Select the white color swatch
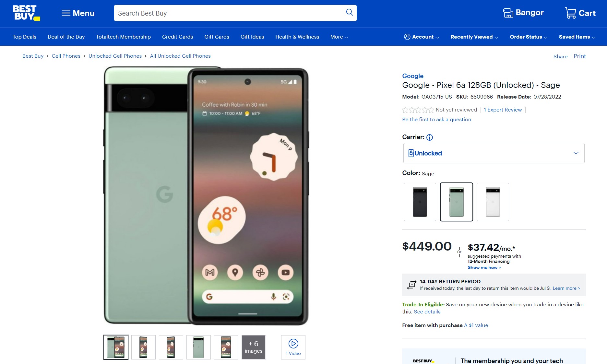Image resolution: width=607 pixels, height=364 pixels. 493,202
